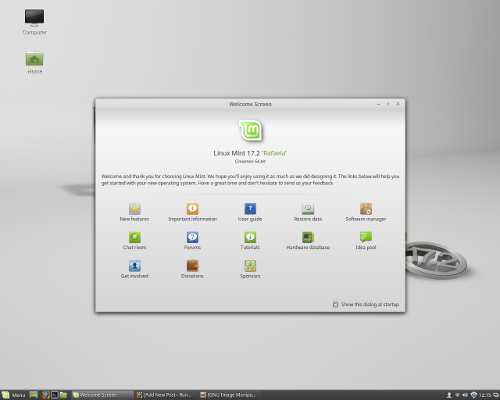Viewport: 500px width, 400px height.
Task: Open the New features icon
Action: coord(135,209)
